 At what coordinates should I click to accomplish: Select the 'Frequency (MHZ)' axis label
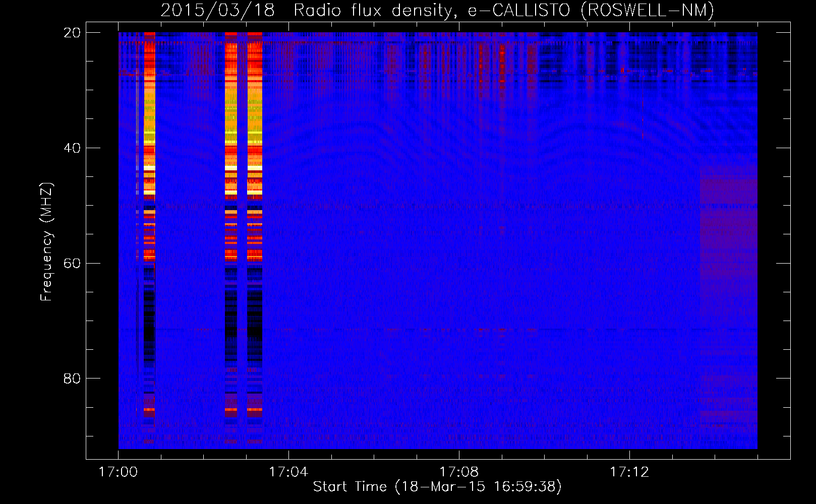(46, 242)
